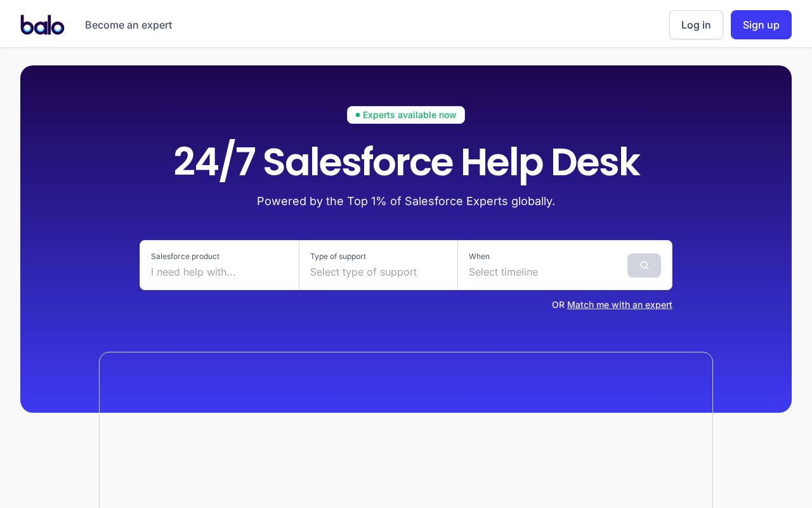Click the Experts available now badge
This screenshot has height=508, width=812.
[406, 115]
